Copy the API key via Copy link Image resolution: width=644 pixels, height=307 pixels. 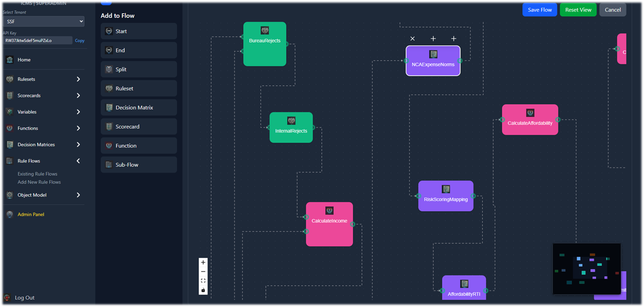coord(80,41)
